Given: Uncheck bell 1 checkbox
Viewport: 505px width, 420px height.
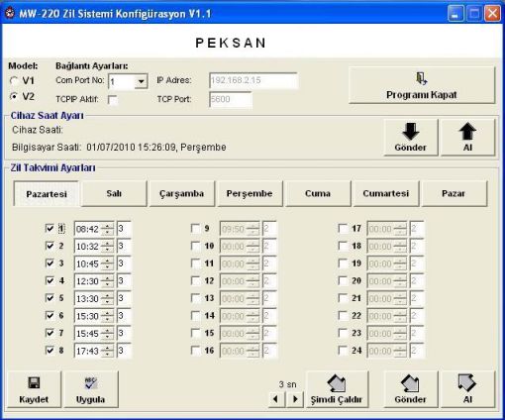Looking at the screenshot, I should 50,228.
